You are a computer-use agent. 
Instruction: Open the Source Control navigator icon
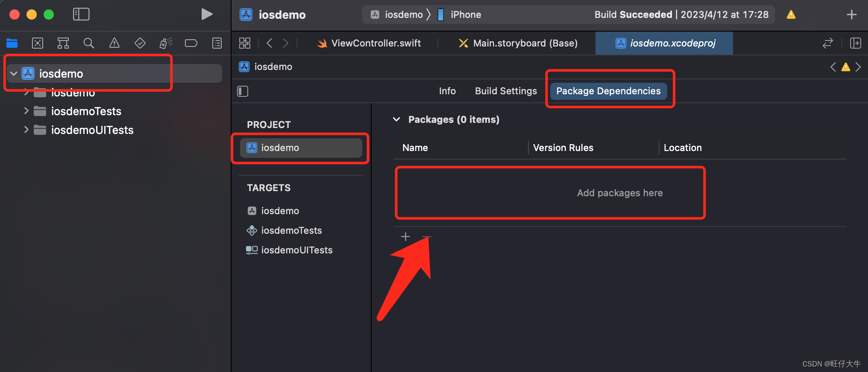38,43
